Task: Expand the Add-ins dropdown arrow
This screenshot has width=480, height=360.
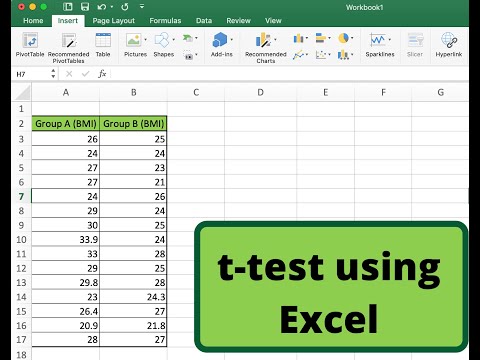Action: pos(231,40)
